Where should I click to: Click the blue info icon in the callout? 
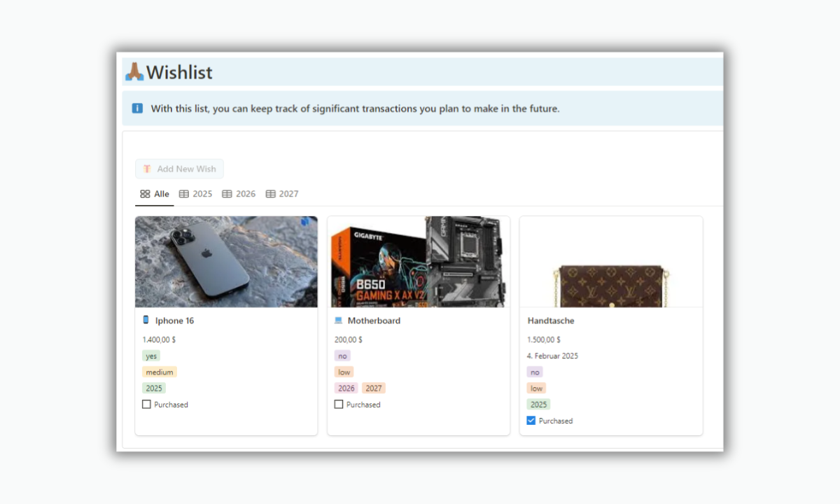[137, 108]
